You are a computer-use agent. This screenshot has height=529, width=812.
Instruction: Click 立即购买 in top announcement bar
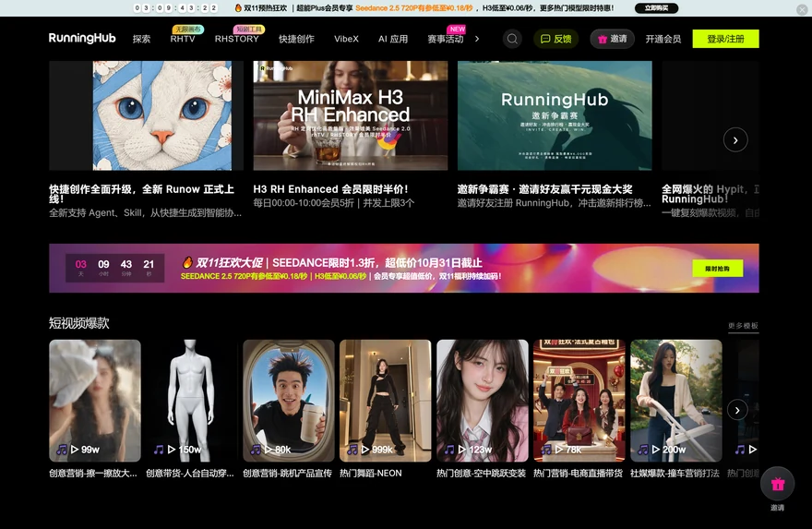tap(657, 8)
